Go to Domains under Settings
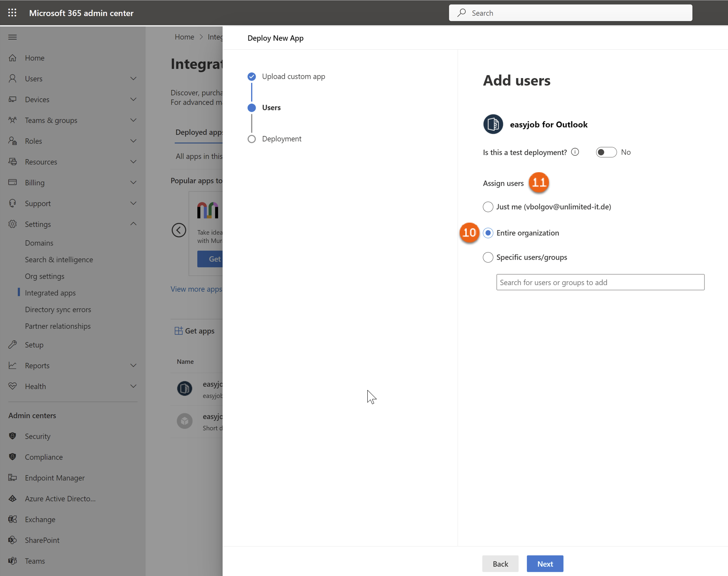The width and height of the screenshot is (728, 576). coord(39,243)
